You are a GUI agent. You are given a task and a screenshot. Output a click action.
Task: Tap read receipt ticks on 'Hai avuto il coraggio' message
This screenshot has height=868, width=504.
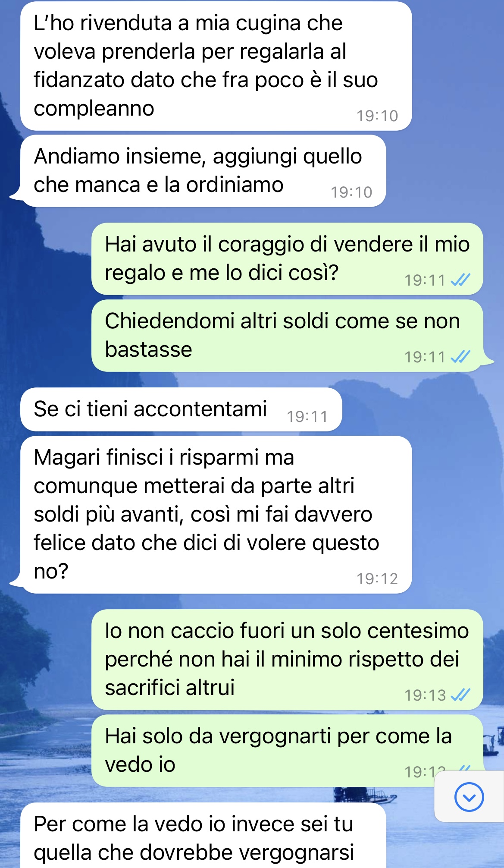pos(460,280)
